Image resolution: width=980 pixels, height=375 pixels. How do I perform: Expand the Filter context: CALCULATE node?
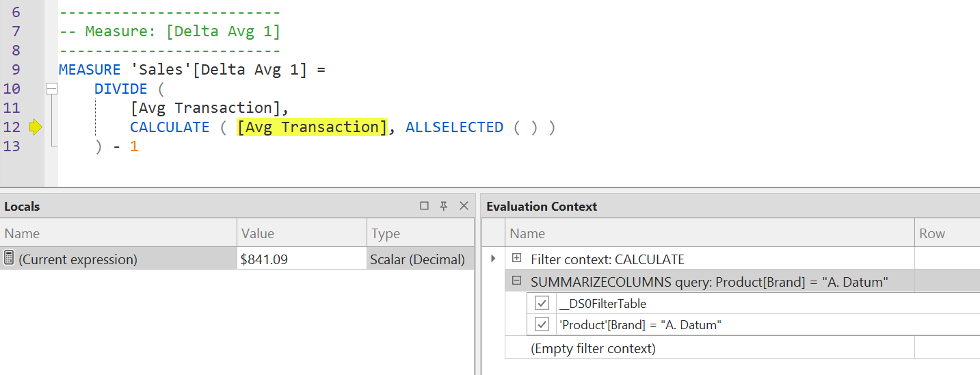click(x=517, y=259)
